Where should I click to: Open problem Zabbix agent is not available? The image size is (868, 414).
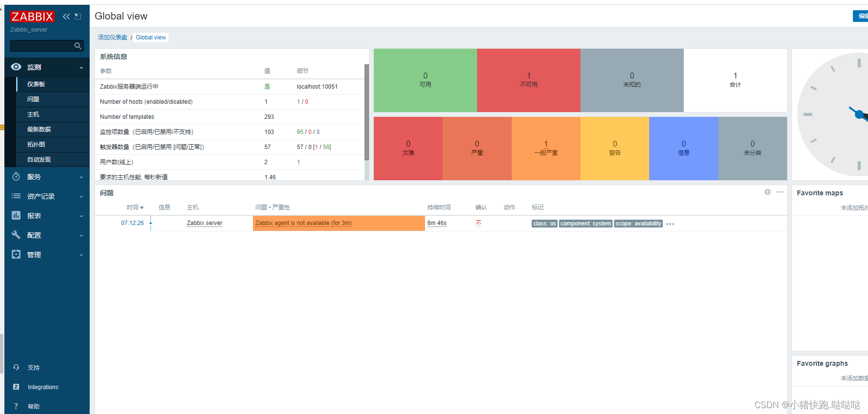[303, 223]
